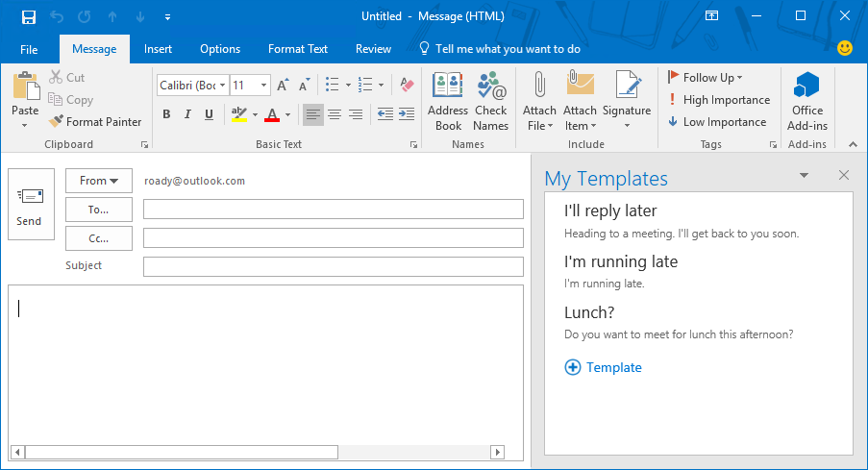Expand the numbering style dropdown arrow
Viewport: 868px width, 470px height.
coord(381,86)
